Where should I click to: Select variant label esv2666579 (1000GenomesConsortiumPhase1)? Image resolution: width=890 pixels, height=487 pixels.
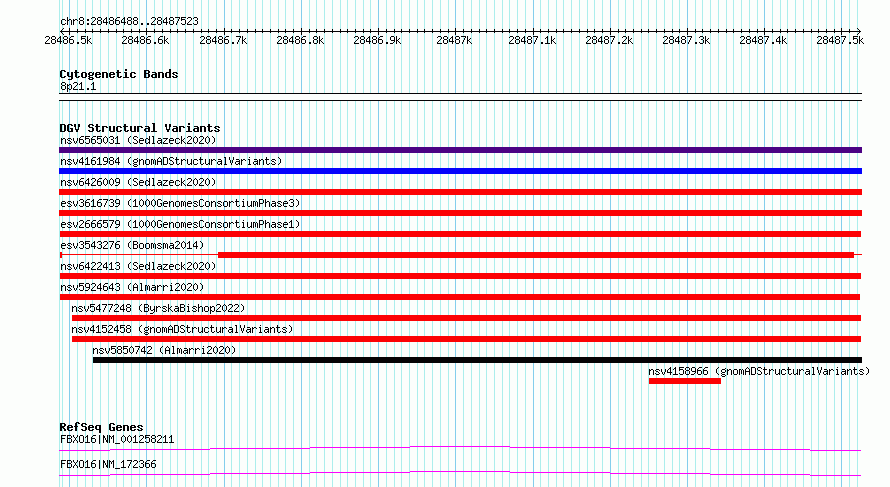point(180,224)
